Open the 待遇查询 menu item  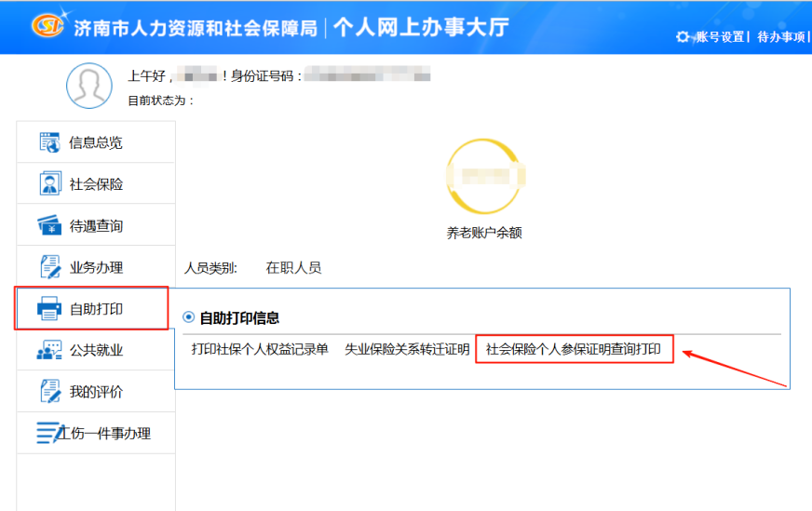[x=96, y=225]
